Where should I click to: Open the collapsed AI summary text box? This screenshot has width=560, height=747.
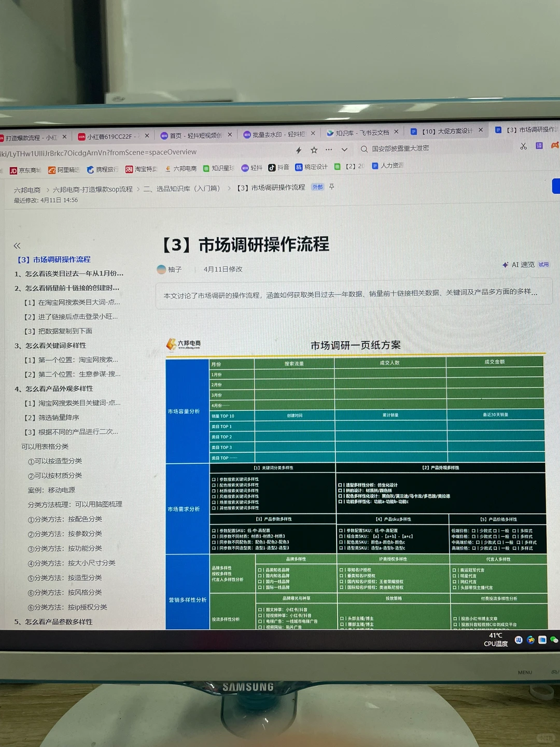354,294
